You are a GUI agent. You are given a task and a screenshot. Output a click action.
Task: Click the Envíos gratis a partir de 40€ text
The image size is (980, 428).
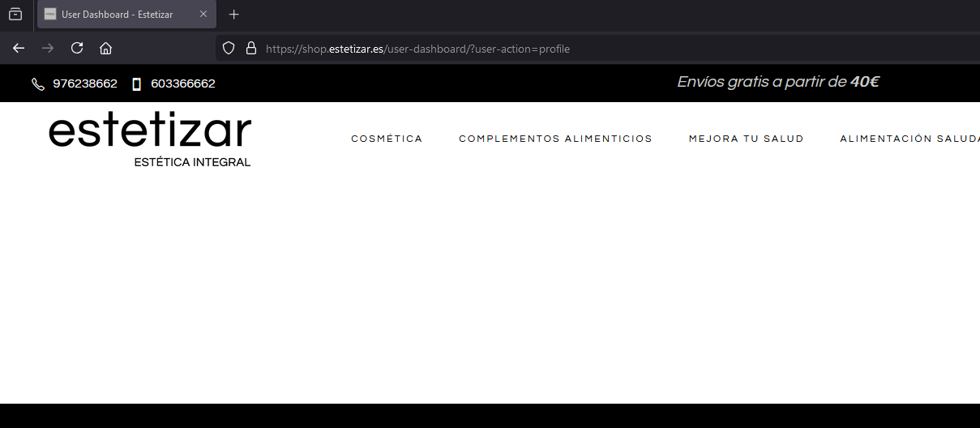click(778, 82)
